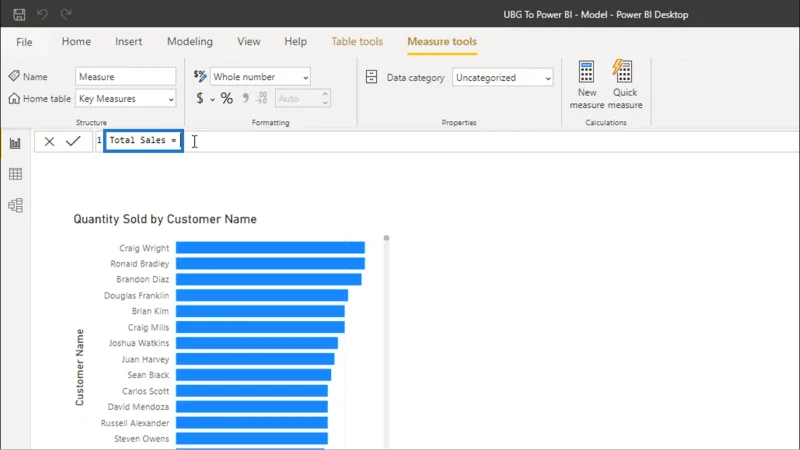800x450 pixels.
Task: Apply the percentage format
Action: coord(227,98)
